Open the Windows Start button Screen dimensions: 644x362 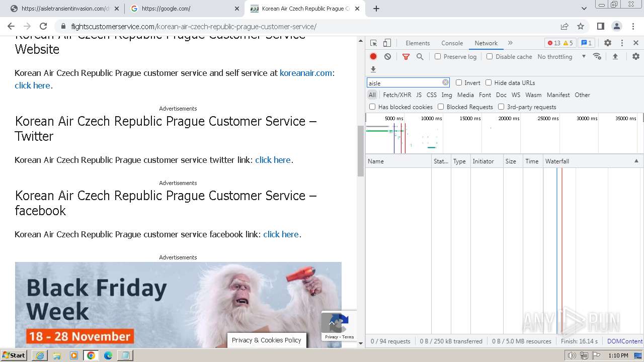[14, 355]
